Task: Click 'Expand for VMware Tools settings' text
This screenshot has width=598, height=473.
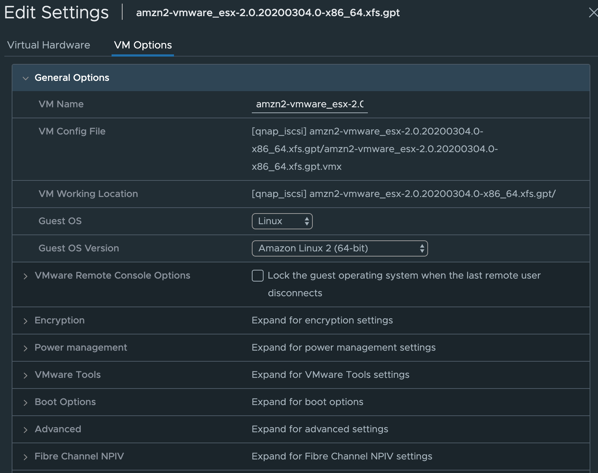Action: [x=330, y=375]
